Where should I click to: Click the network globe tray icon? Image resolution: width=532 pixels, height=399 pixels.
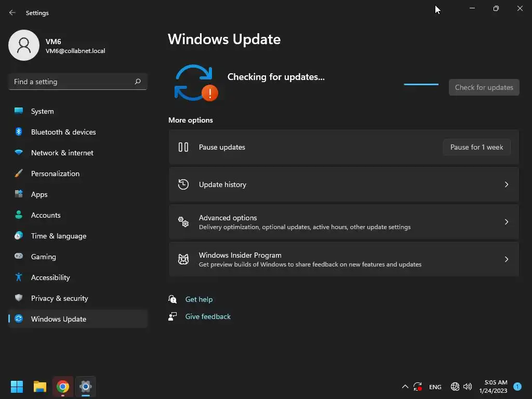pyautogui.click(x=455, y=387)
